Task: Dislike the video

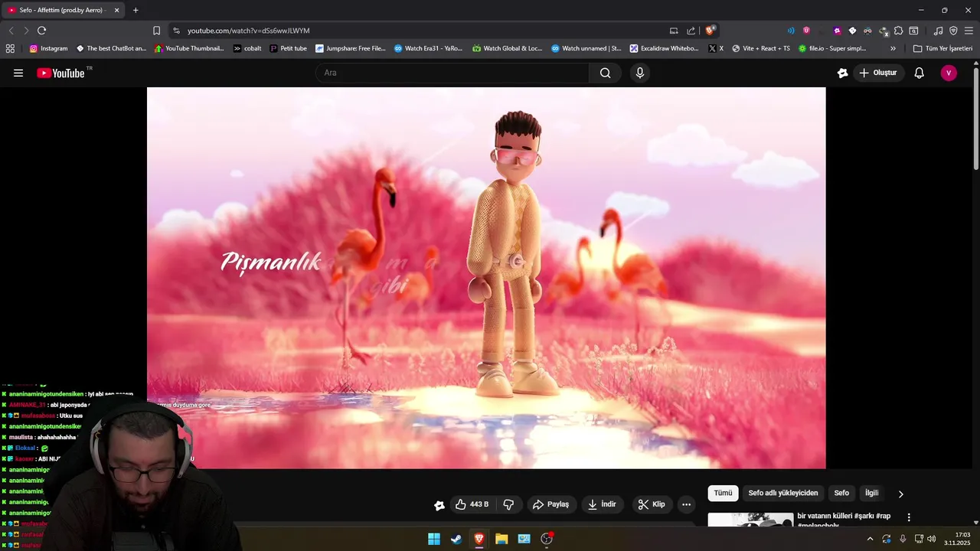Action: 508,504
